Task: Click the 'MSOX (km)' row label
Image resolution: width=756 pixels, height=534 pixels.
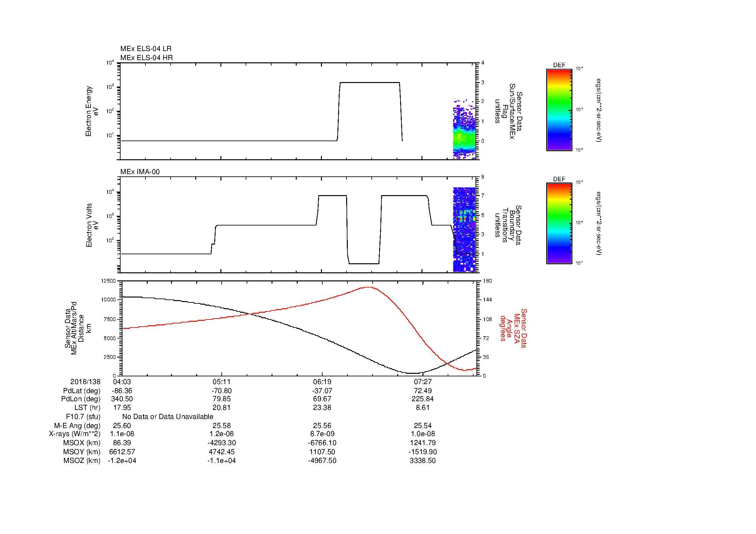Action: (x=82, y=443)
